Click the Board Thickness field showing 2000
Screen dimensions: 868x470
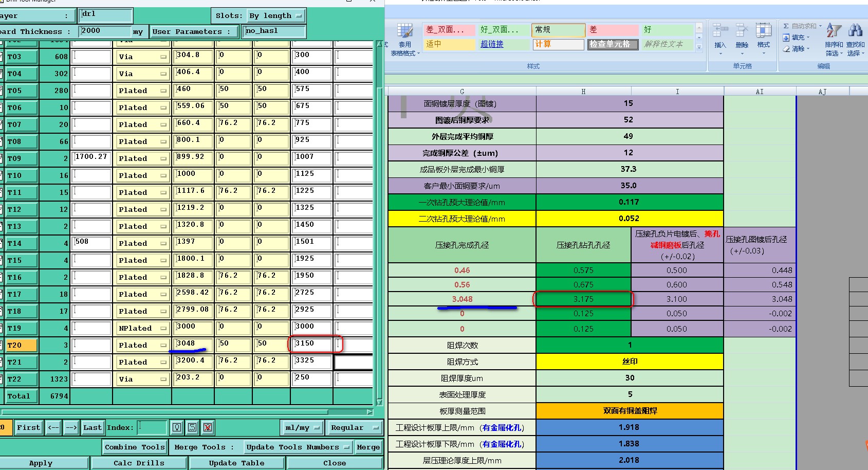(x=105, y=31)
